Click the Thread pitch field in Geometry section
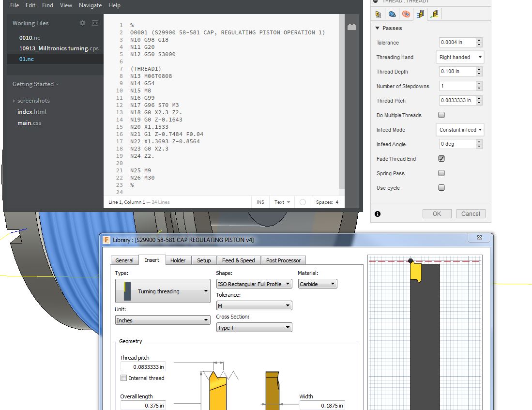The image size is (532, 410). (x=143, y=367)
